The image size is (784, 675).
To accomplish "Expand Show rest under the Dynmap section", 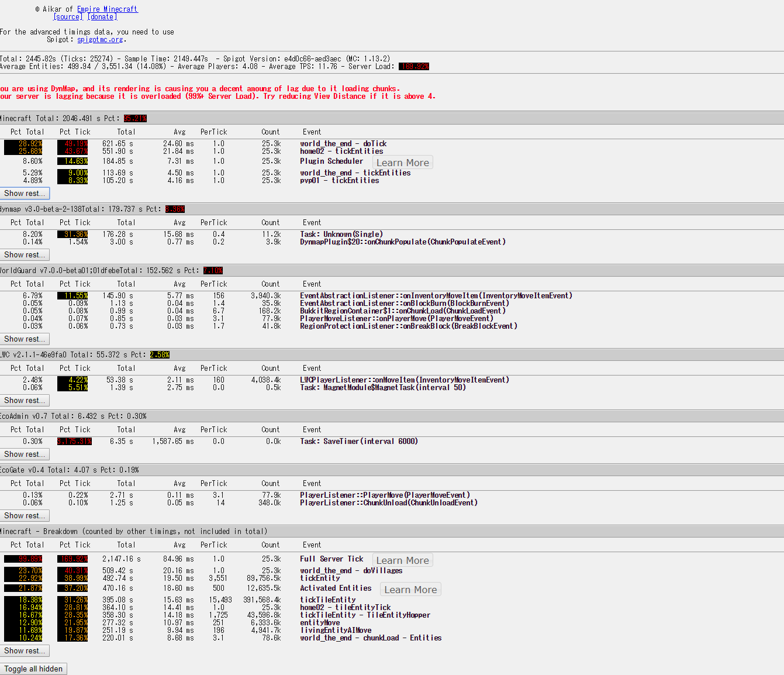I will (x=25, y=255).
